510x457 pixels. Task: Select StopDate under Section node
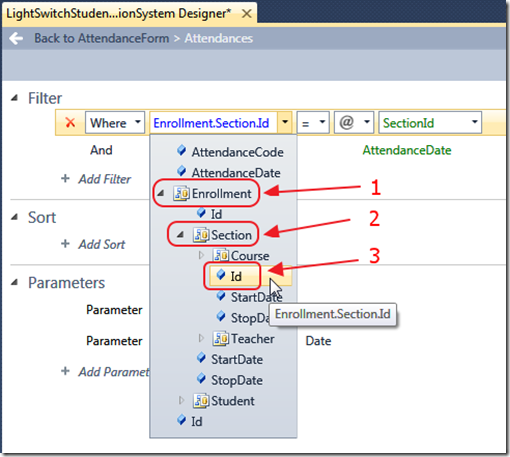coord(250,318)
